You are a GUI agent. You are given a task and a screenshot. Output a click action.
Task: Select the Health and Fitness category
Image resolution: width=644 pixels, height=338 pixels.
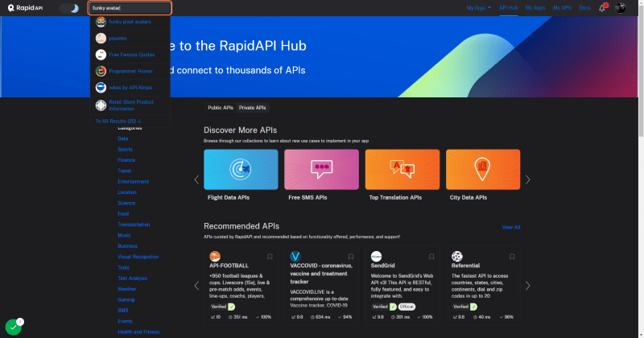(x=138, y=332)
